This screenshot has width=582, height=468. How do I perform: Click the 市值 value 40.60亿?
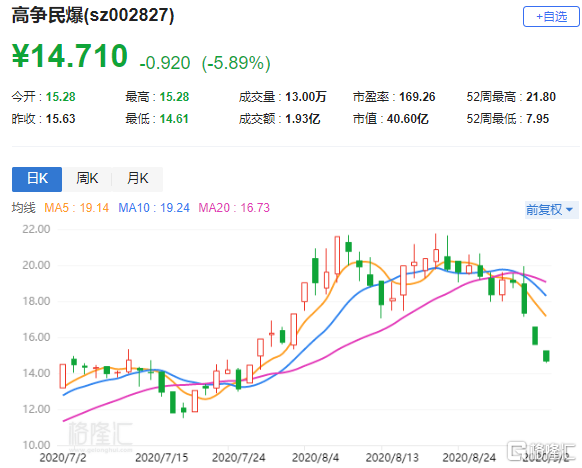pyautogui.click(x=408, y=119)
